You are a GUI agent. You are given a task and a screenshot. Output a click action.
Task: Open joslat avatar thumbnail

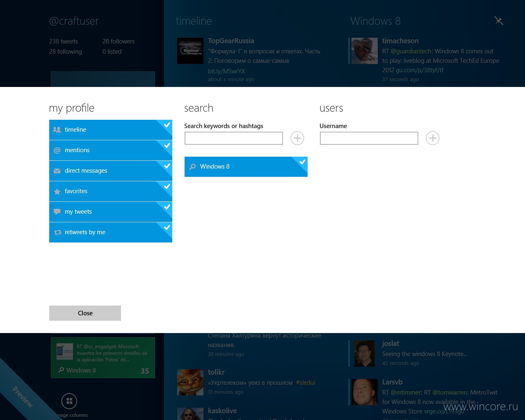tap(365, 354)
